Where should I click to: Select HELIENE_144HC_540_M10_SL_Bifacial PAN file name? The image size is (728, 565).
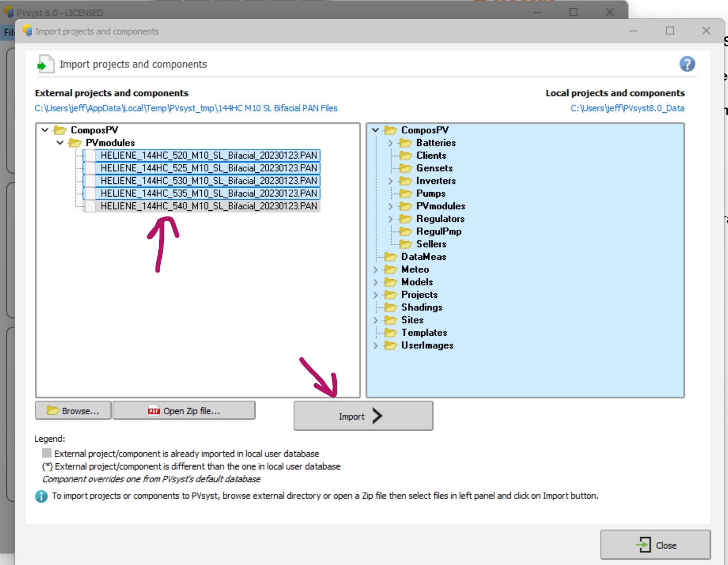(x=209, y=206)
